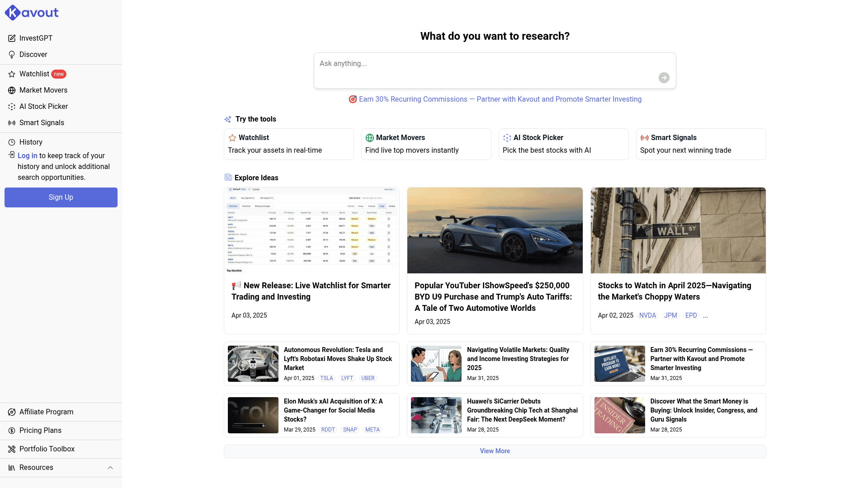Click the Discover lightbulb icon
This screenshot has width=868, height=488.
click(x=12, y=55)
